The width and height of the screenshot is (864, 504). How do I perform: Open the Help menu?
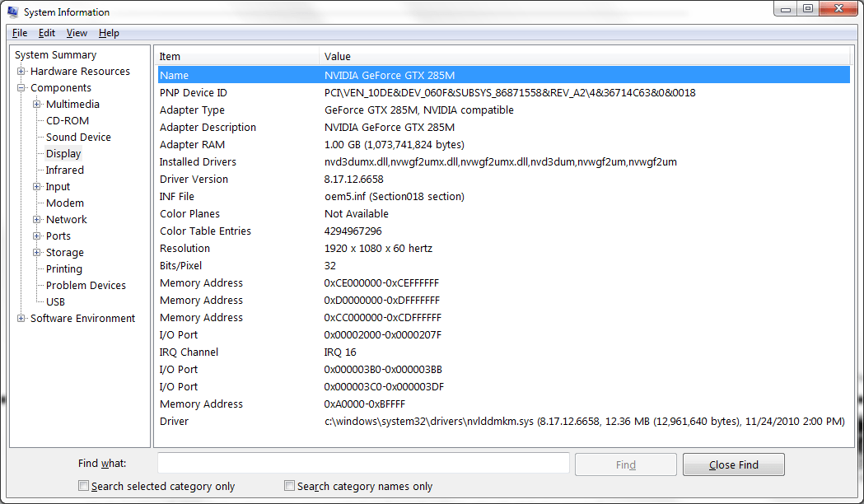coord(109,33)
